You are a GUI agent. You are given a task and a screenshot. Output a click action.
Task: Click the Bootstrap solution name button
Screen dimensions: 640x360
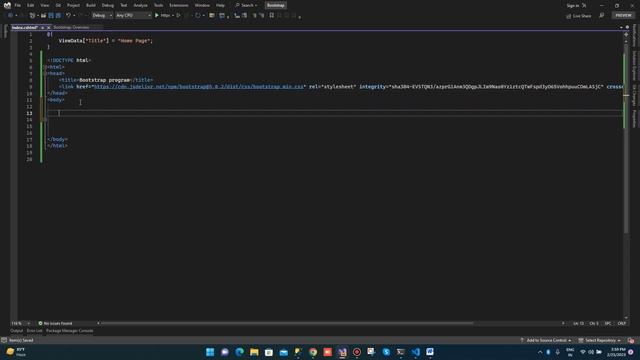(x=276, y=5)
